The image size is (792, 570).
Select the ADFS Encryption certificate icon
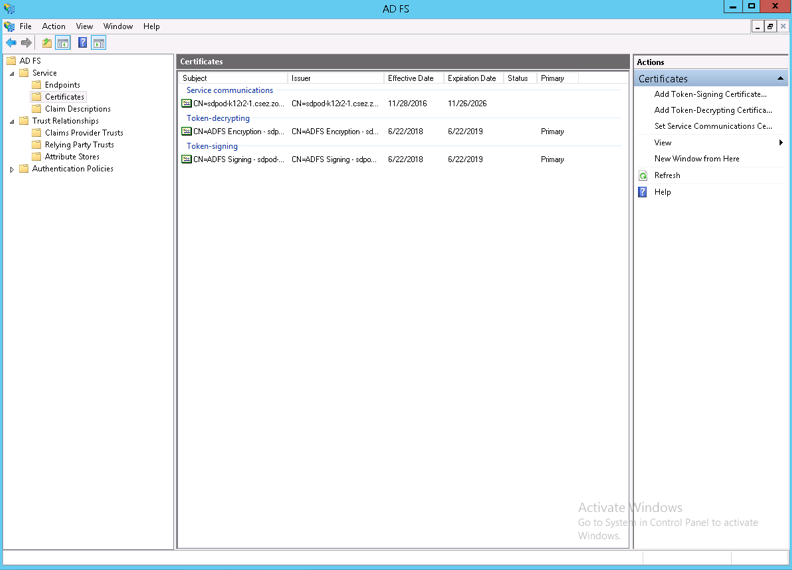pos(186,131)
